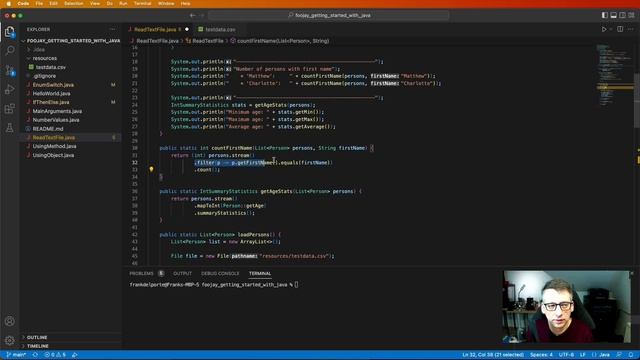This screenshot has width=640, height=360.
Task: Switch to the OUTPUT panel tab
Action: (x=182, y=273)
